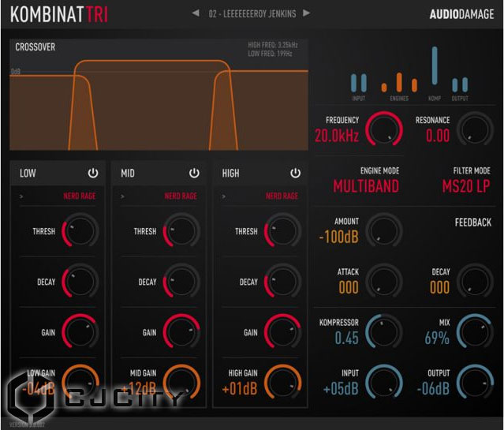Click the CROSSOVER panel label

coord(35,47)
